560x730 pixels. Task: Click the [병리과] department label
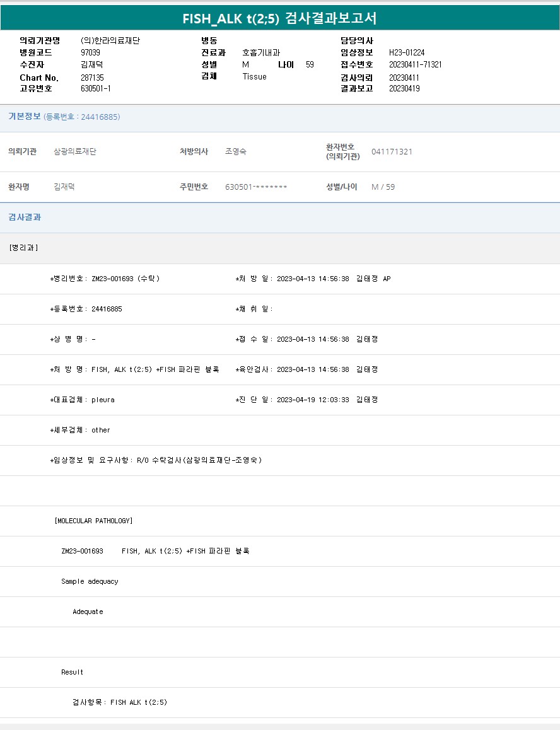click(x=24, y=248)
